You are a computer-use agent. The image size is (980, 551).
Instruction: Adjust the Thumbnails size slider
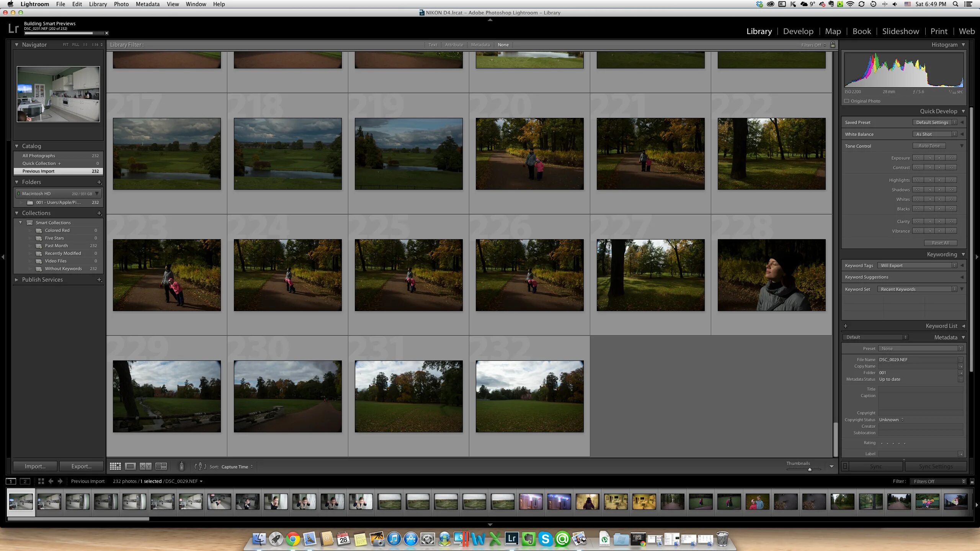coord(809,469)
